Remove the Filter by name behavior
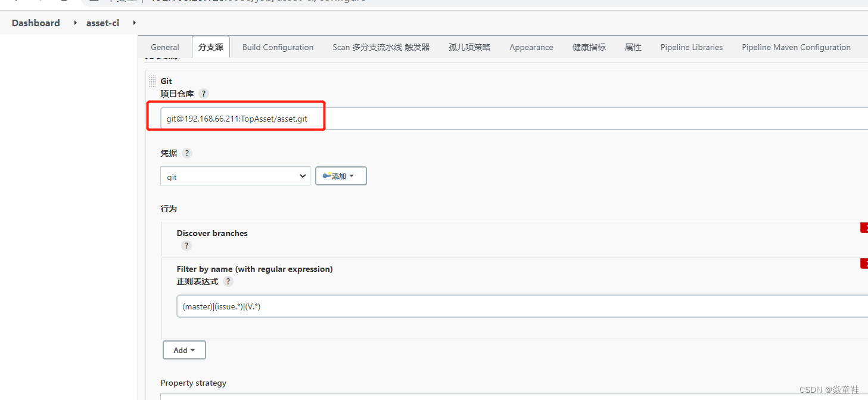The image size is (868, 400). [864, 263]
